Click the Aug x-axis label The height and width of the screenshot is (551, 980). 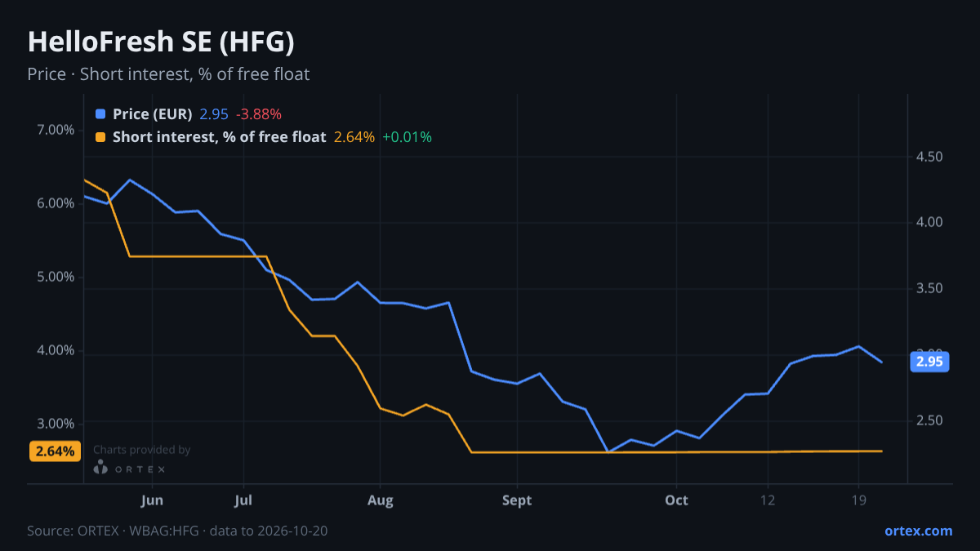coord(381,500)
